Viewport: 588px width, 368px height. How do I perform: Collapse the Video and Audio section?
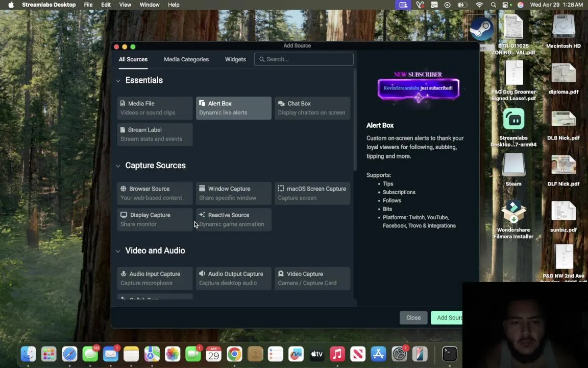[118, 251]
